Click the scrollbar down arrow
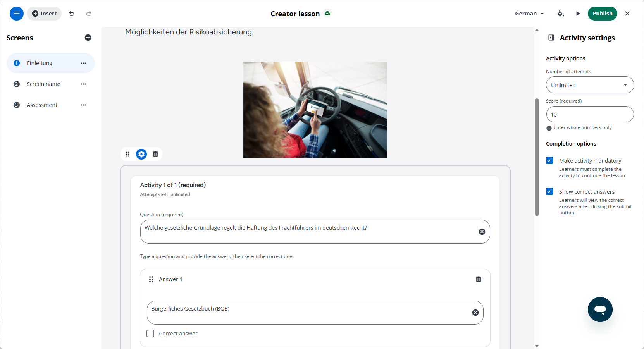 coord(537,346)
